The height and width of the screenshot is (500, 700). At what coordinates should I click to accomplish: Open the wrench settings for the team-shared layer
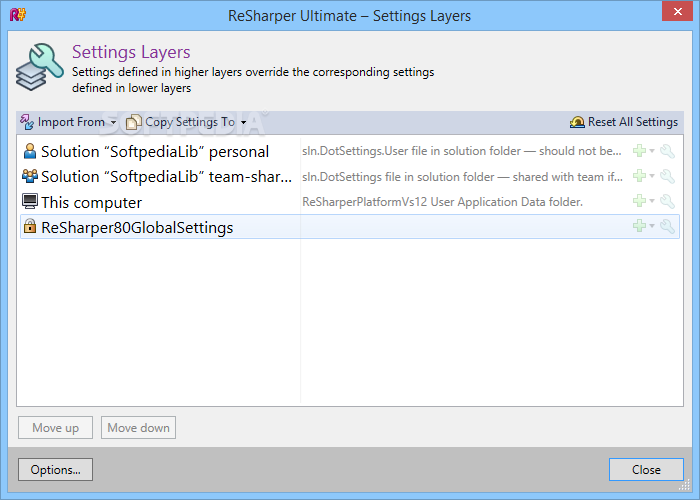(x=667, y=176)
